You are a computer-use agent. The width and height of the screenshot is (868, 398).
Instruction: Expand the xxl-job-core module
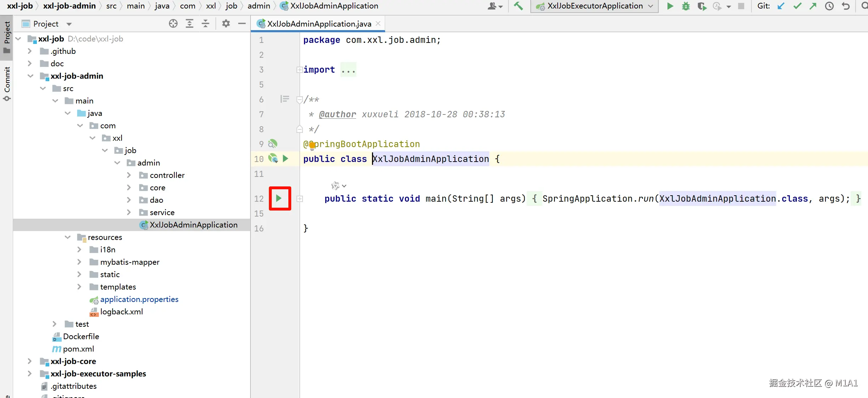click(30, 361)
